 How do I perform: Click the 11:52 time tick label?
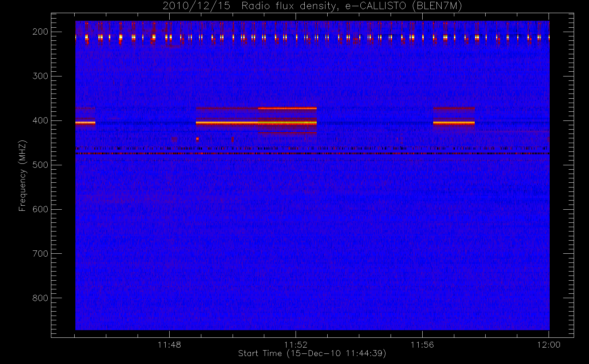296,345
